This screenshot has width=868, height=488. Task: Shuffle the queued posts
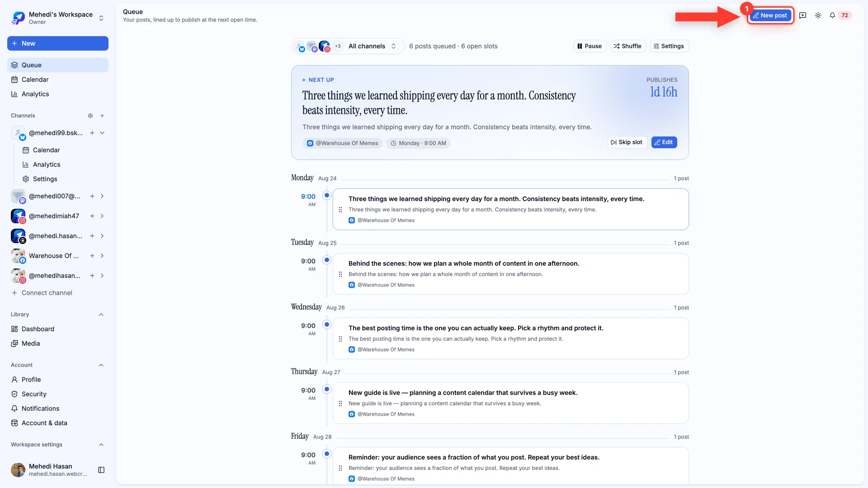628,46
